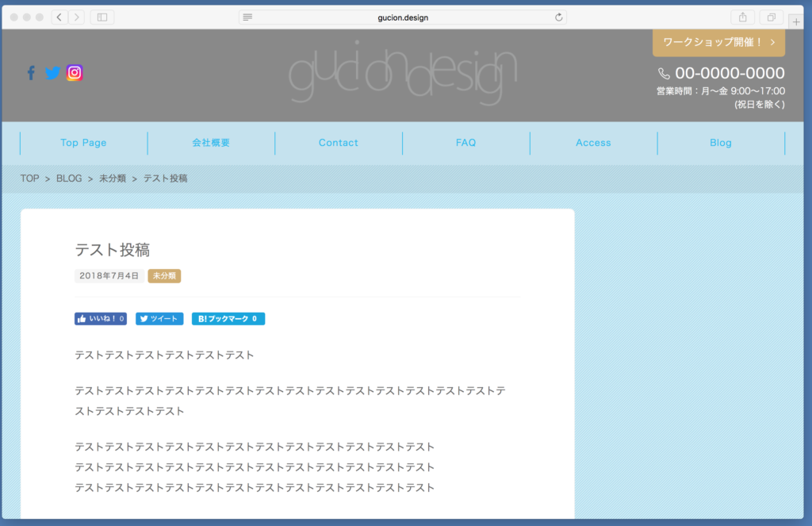Click the Safari forward arrow
Screen dimensions: 812x526
coord(76,17)
